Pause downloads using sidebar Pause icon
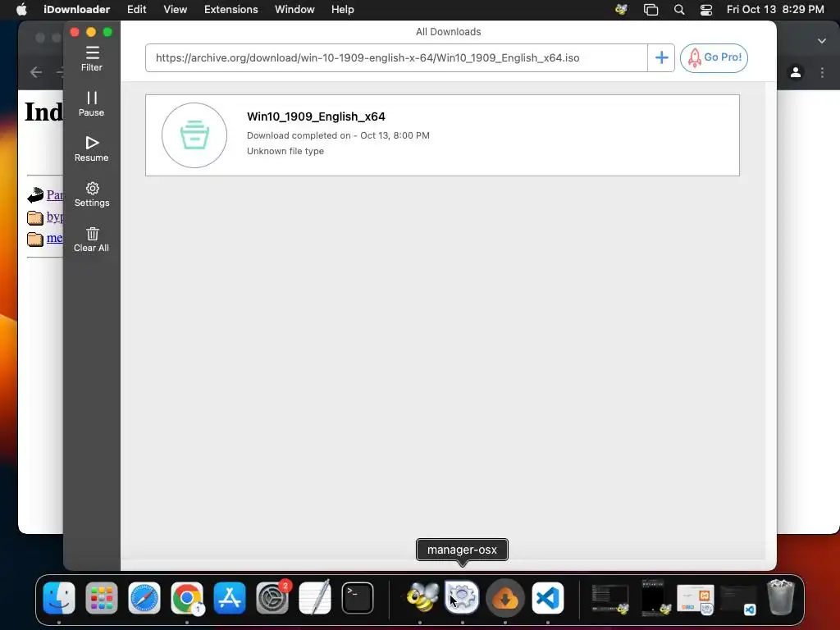The width and height of the screenshot is (840, 630). pyautogui.click(x=92, y=104)
